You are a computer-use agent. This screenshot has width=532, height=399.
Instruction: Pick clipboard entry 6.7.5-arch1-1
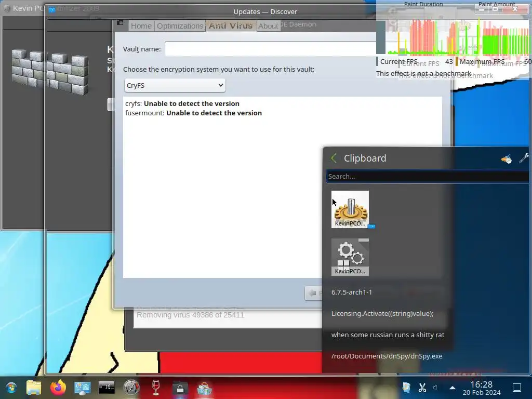tap(352, 292)
